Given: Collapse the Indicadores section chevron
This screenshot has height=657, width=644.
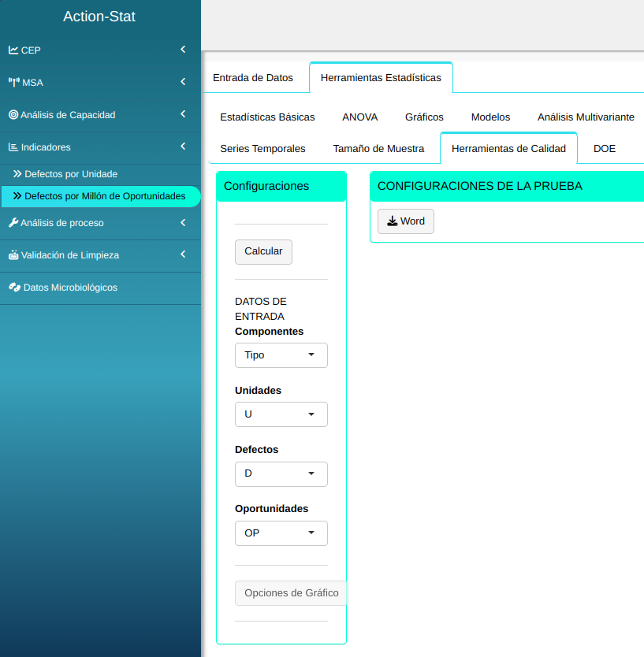Looking at the screenshot, I should tap(183, 147).
